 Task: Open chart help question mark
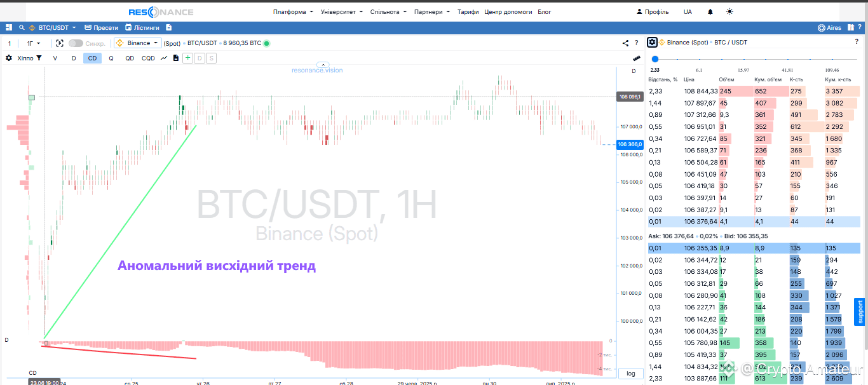click(636, 43)
